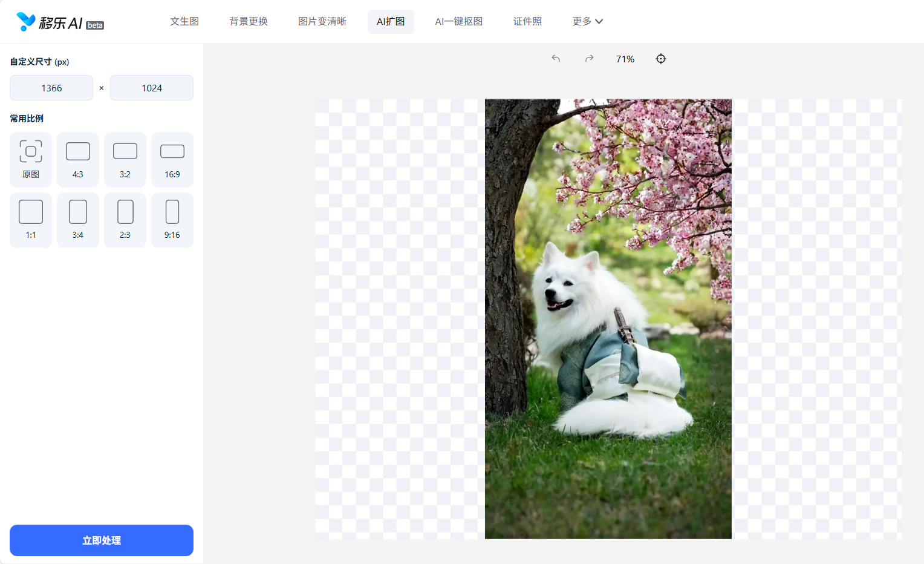Click the 立即处理 button
The image size is (924, 564).
(102, 540)
